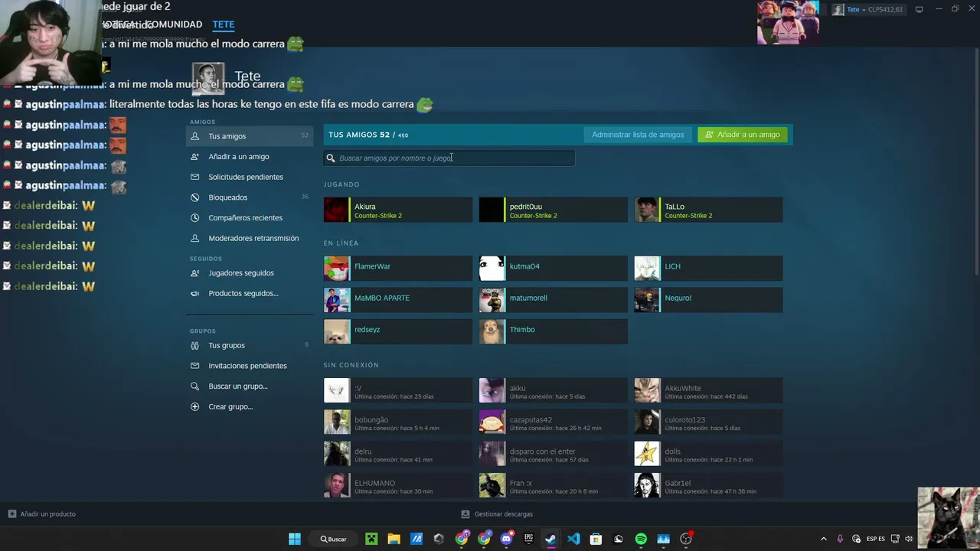
Task: Open offline friend ELHUMANO's card
Action: pyautogui.click(x=398, y=485)
